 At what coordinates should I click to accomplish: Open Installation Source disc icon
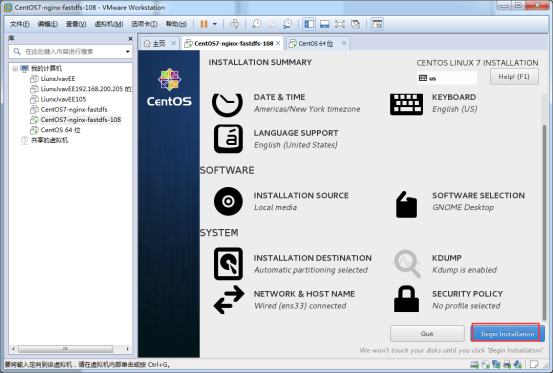click(x=228, y=201)
